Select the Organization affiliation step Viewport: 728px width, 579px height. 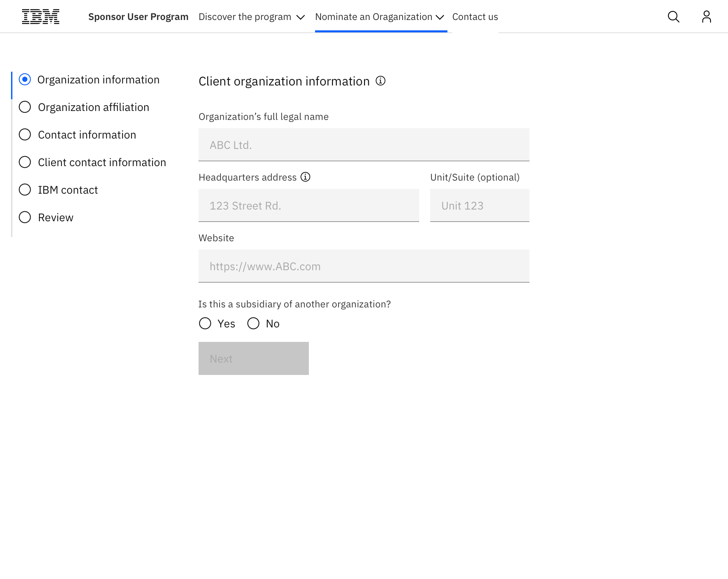(93, 107)
